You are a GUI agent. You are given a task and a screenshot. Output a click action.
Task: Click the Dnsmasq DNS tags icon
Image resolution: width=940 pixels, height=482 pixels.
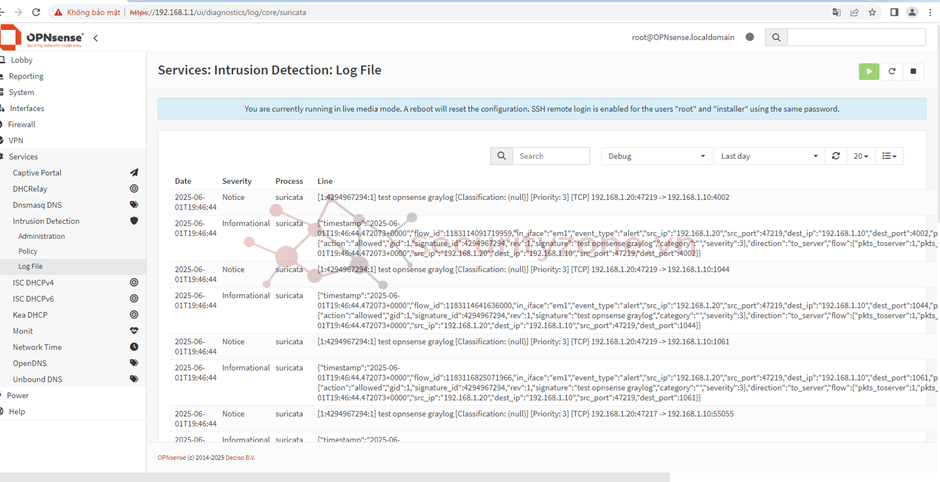click(134, 204)
